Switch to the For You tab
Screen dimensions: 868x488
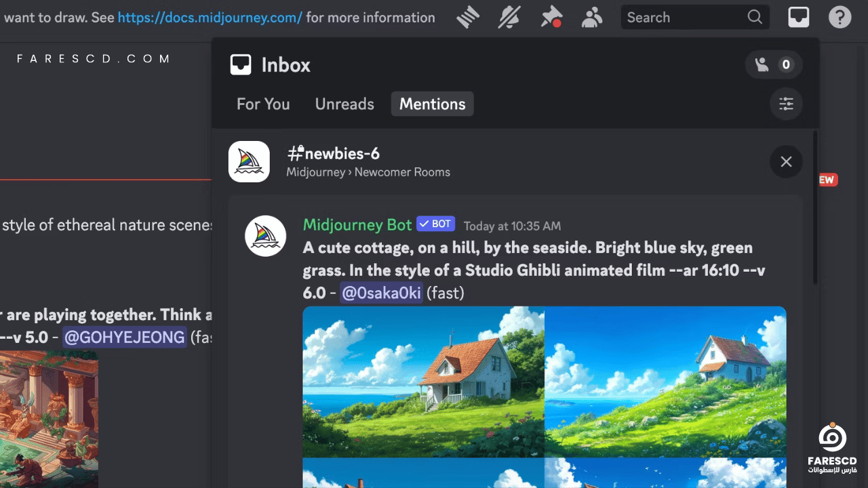coord(263,104)
